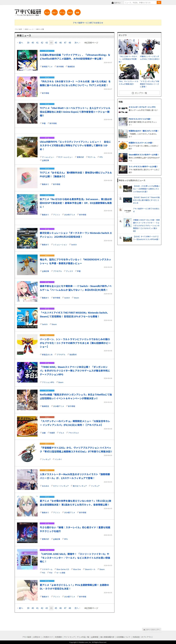
Task: Open スパゲッティーのパンチョ article thumbnail
Action: click(27, 426)
